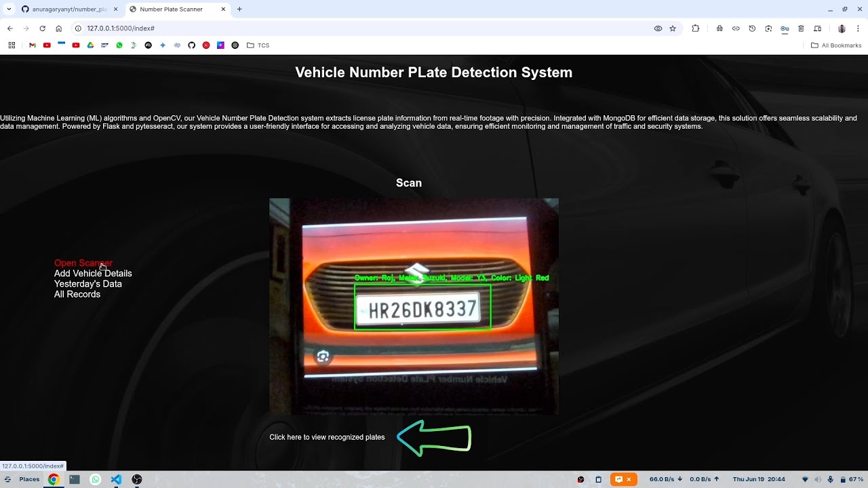This screenshot has width=868, height=488.
Task: Click the browser reload button
Action: [42, 28]
